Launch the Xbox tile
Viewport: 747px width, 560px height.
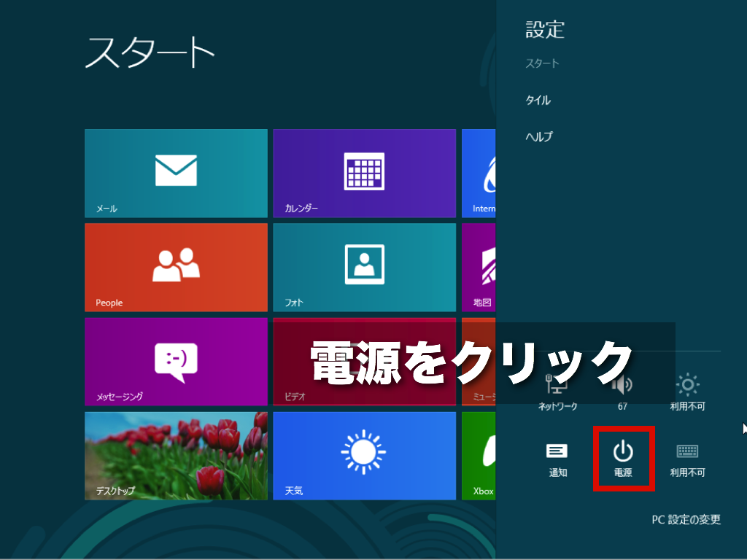click(479, 456)
